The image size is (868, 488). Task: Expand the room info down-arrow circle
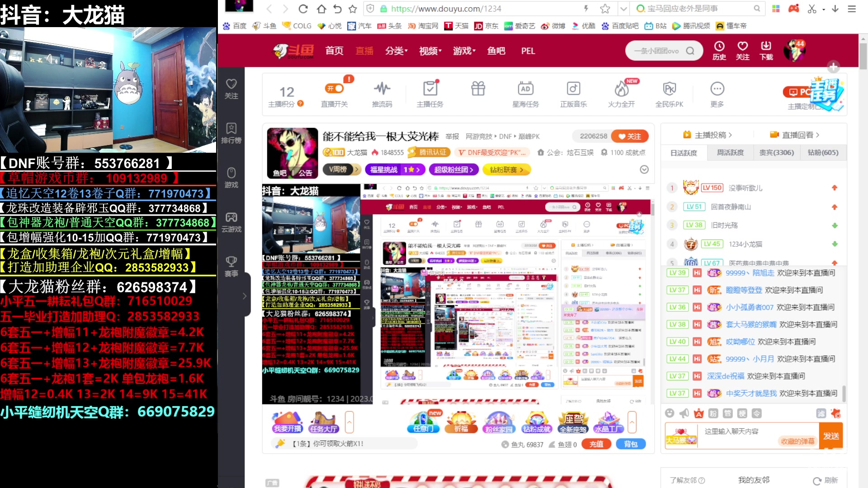(x=644, y=169)
